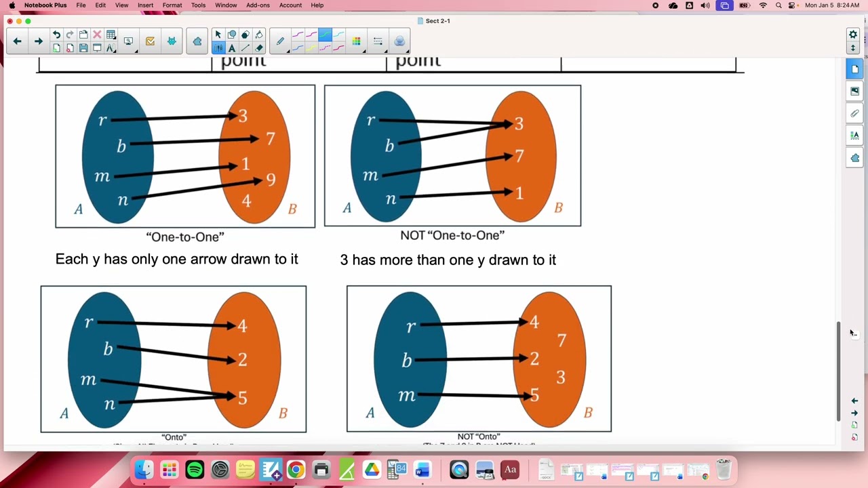Click the blue monster activity icon

coord(172,41)
